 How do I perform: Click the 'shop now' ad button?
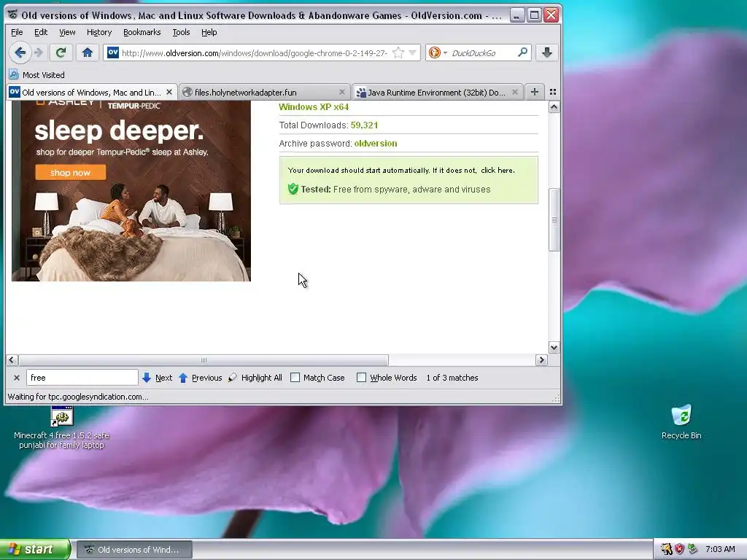[x=71, y=173]
